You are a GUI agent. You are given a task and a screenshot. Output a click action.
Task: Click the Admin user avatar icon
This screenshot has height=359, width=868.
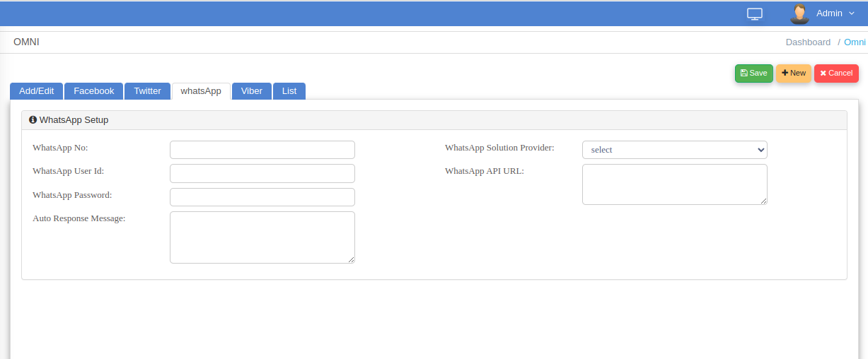pos(799,13)
